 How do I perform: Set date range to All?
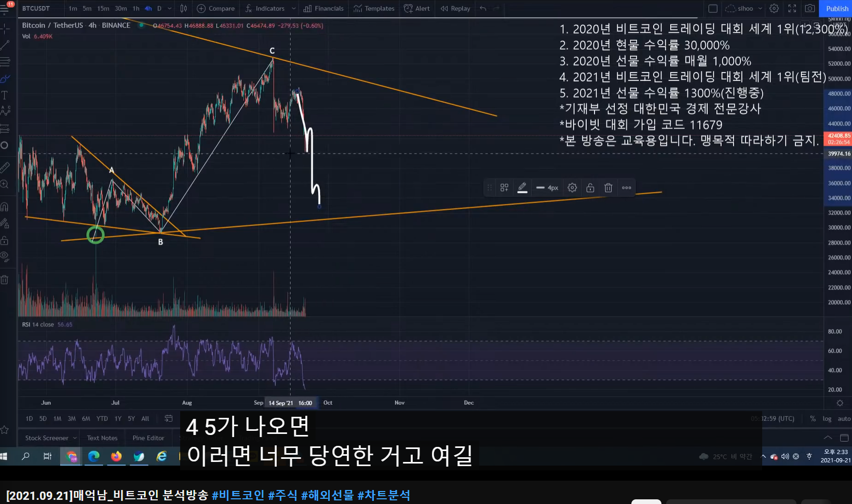point(145,418)
